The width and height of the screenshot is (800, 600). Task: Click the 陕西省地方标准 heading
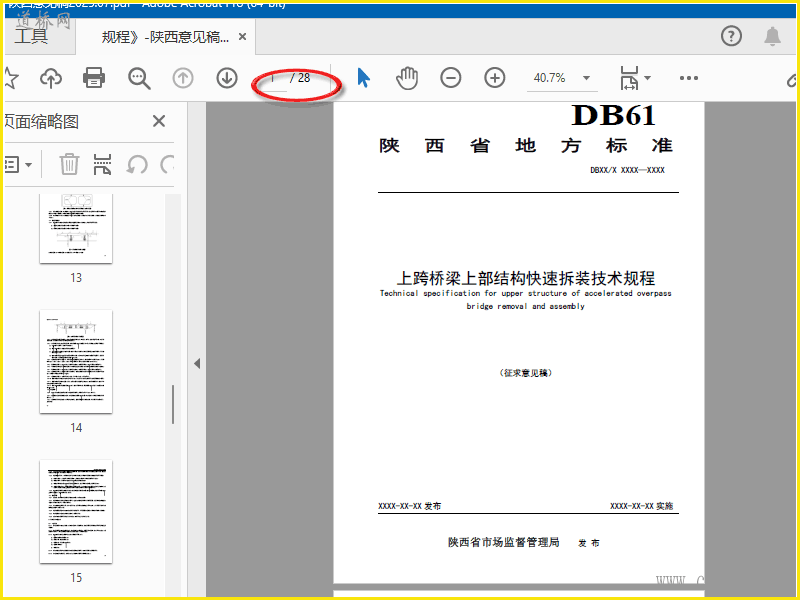pyautogui.click(x=526, y=145)
